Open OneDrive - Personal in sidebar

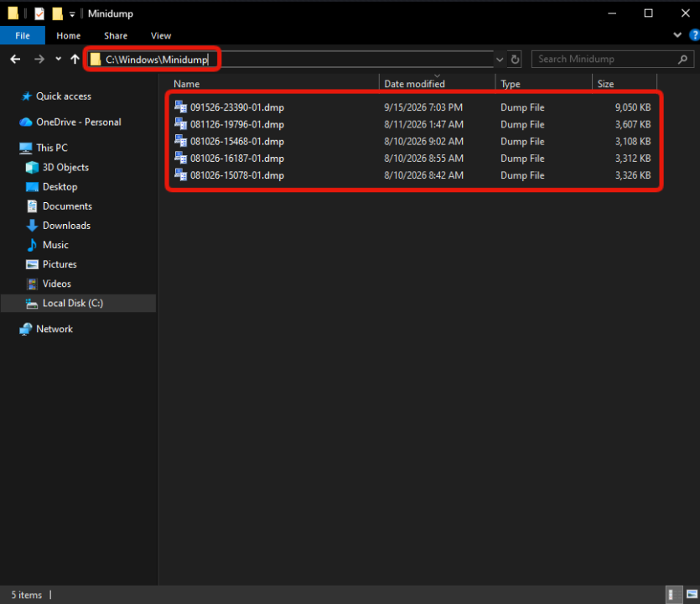tap(79, 122)
